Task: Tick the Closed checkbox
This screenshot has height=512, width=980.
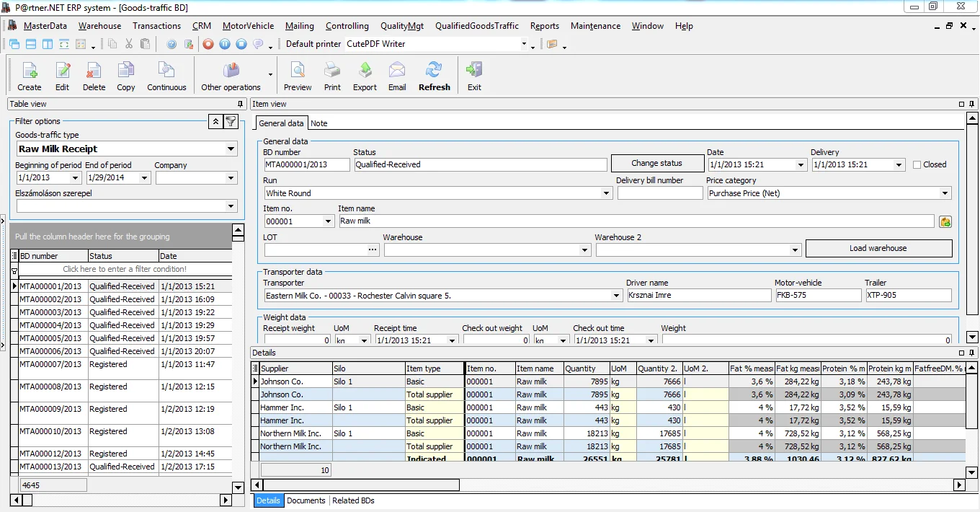Action: [x=917, y=164]
